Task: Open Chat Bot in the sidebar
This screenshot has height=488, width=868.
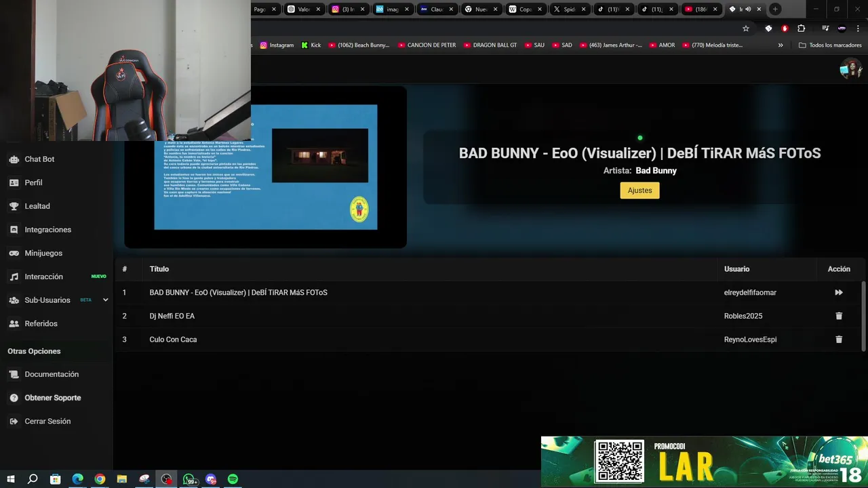Action: [39, 159]
